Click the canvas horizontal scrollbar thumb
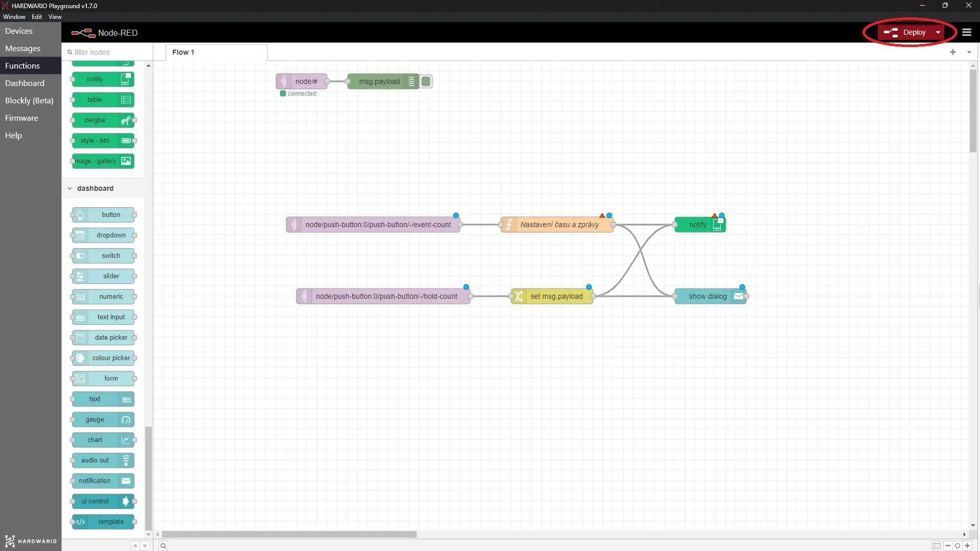This screenshot has height=551, width=980. (289, 534)
